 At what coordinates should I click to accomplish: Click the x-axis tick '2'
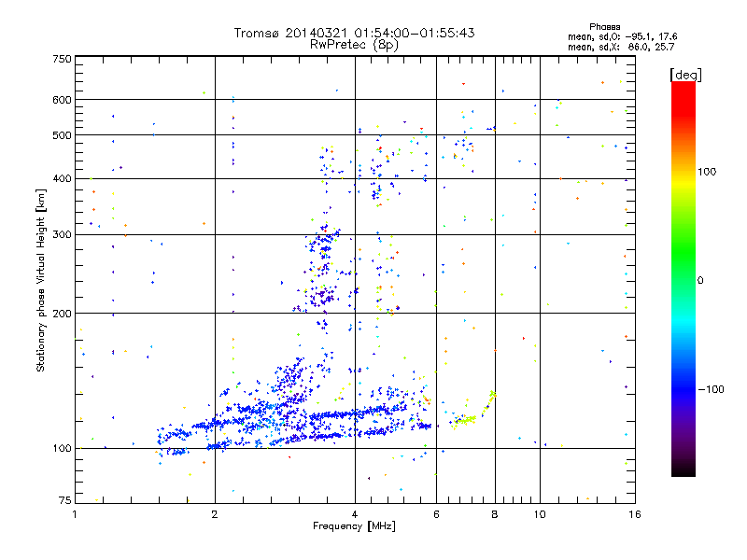215,514
